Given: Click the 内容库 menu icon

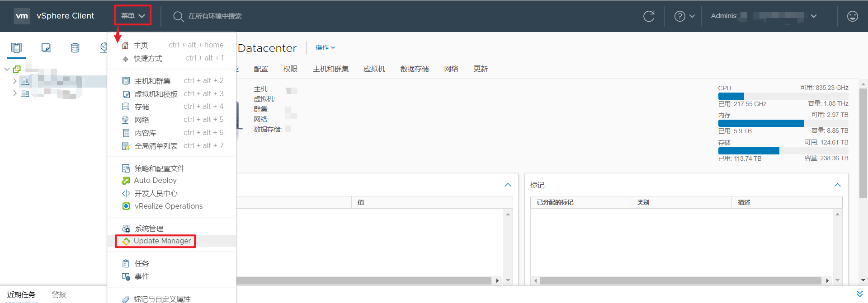Looking at the screenshot, I should (126, 133).
